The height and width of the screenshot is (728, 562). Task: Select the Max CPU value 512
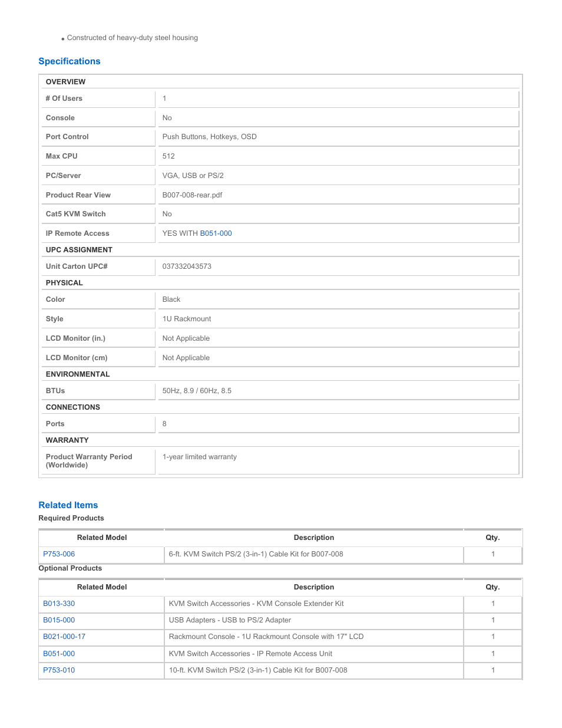tap(168, 156)
